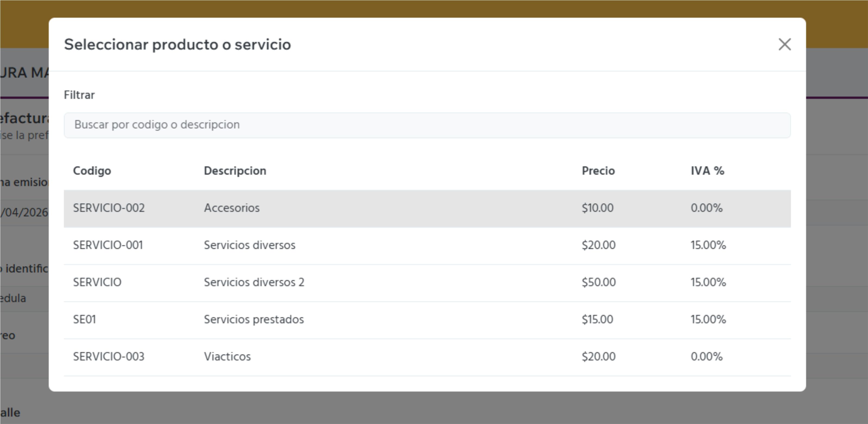Click the 0.00% IVA value of Viacticos

pyautogui.click(x=706, y=357)
